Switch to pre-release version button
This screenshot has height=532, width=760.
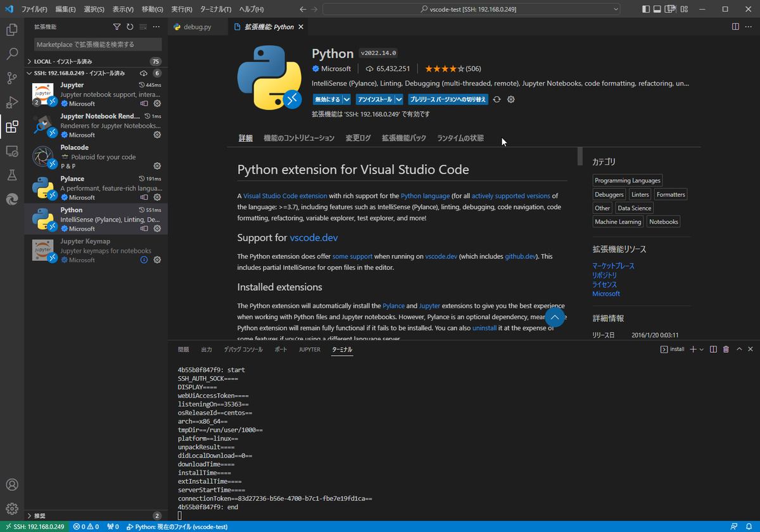(x=448, y=99)
